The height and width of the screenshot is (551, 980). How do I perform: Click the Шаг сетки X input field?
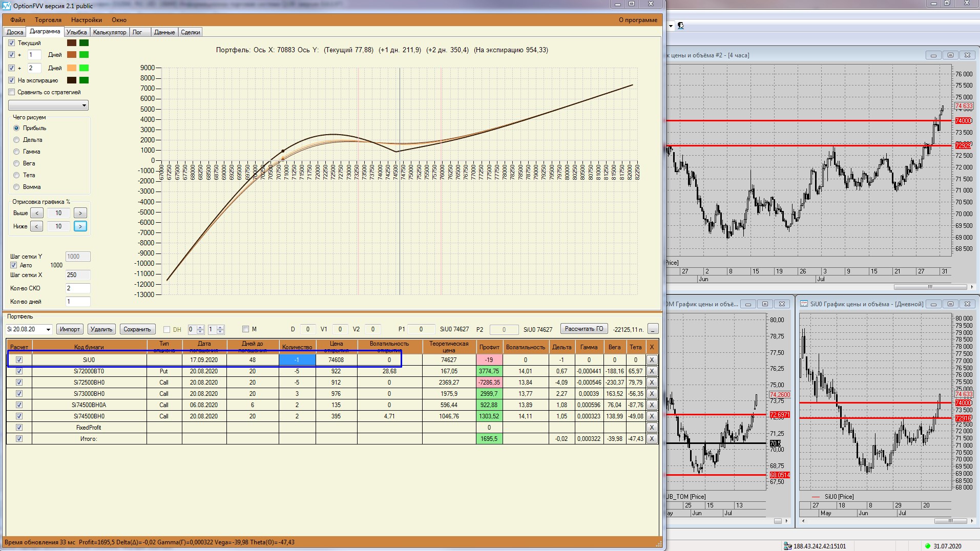[78, 275]
